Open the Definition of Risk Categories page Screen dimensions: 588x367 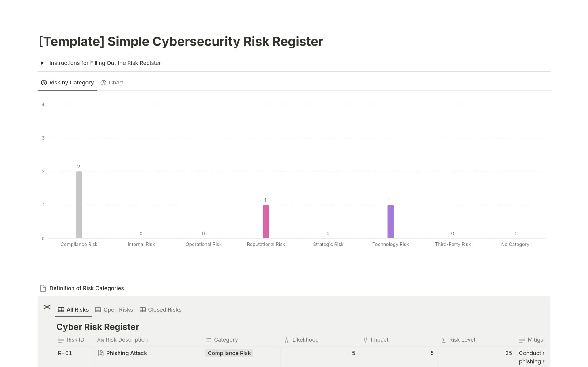86,288
